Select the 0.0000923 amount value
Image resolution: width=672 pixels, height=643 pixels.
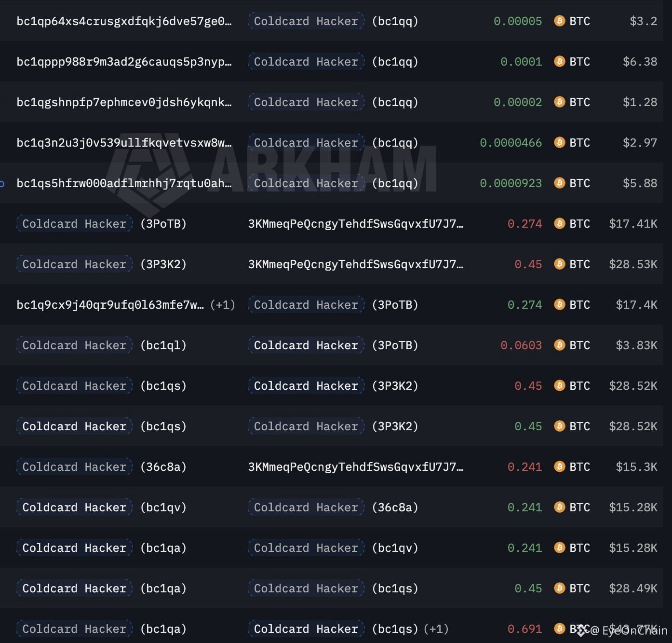click(511, 183)
